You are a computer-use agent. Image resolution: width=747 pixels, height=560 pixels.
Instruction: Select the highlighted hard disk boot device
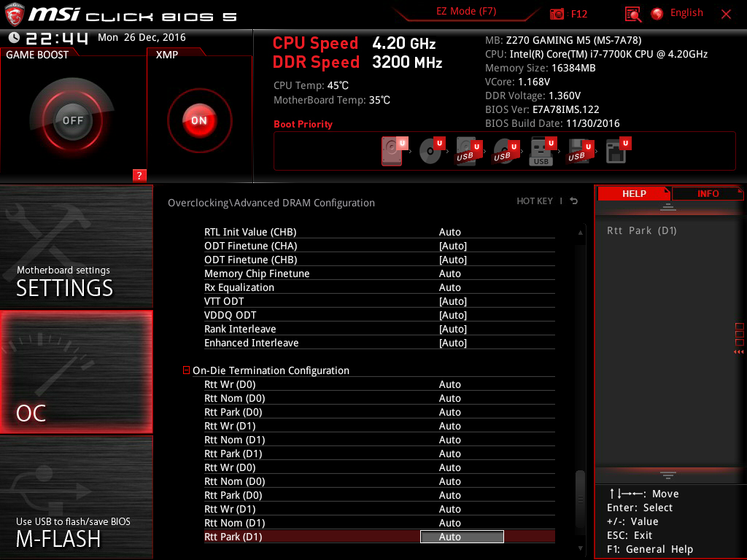pyautogui.click(x=395, y=151)
